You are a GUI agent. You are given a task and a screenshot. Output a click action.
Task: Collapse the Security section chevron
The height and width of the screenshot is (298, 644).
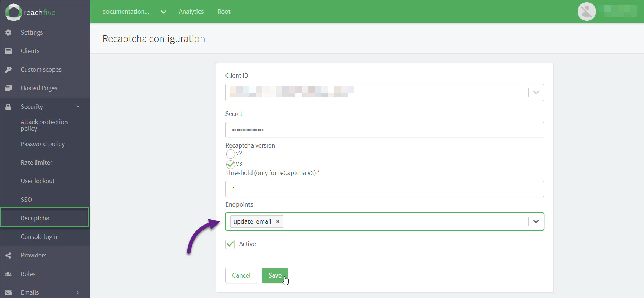pyautogui.click(x=78, y=107)
